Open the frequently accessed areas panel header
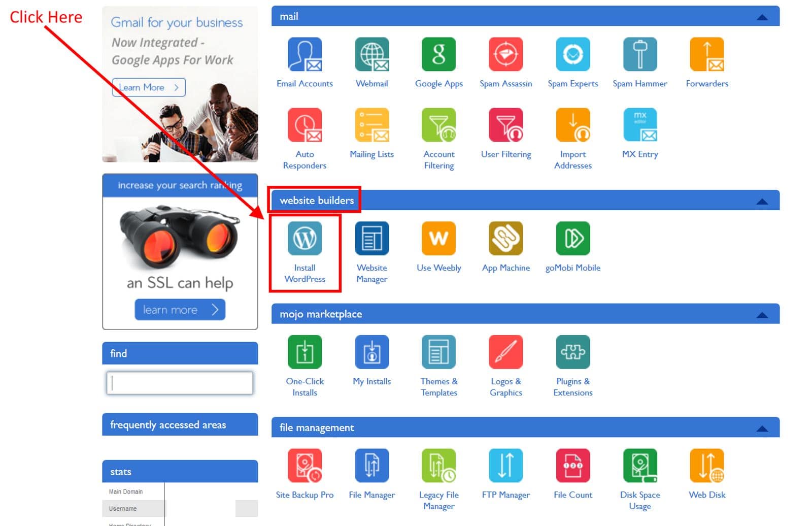The width and height of the screenshot is (812, 526). pos(180,424)
